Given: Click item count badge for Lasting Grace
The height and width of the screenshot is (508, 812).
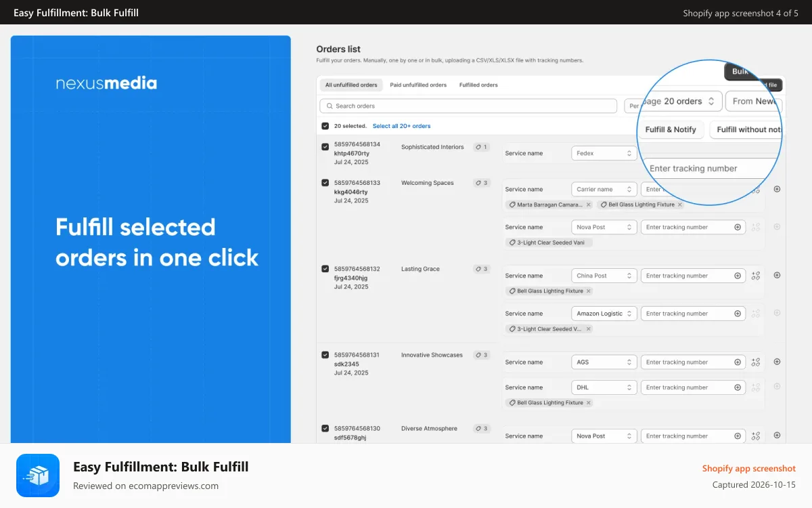Looking at the screenshot, I should tap(481, 269).
